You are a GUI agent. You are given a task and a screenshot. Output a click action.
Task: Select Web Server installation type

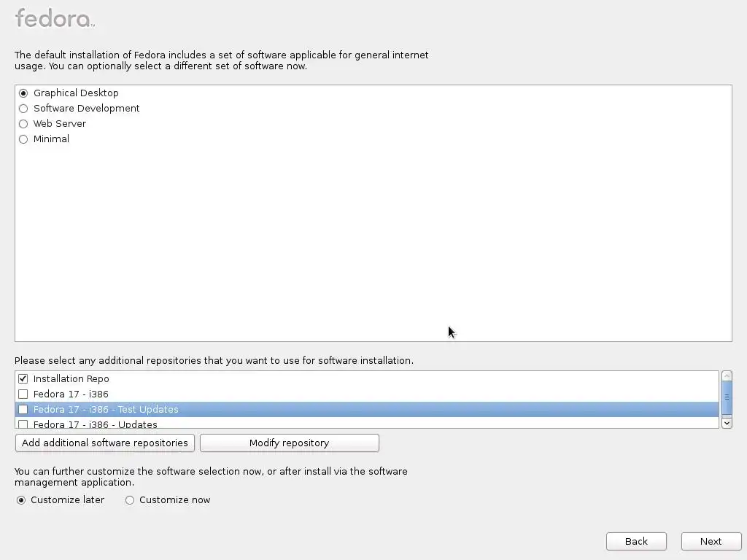click(23, 124)
